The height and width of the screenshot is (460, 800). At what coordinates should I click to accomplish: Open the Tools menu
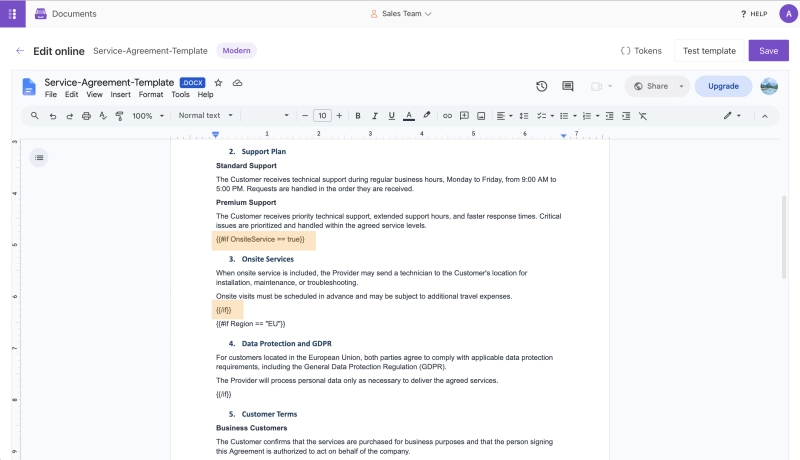[x=180, y=94]
